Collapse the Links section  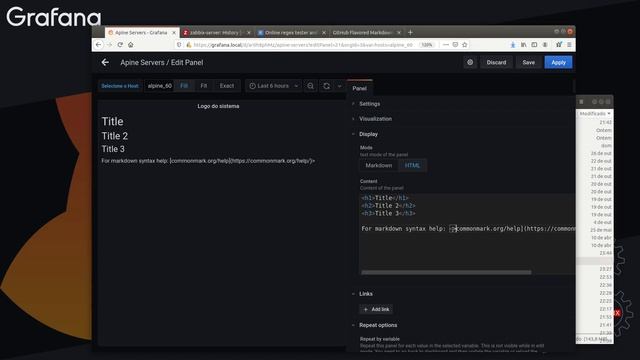[366, 293]
